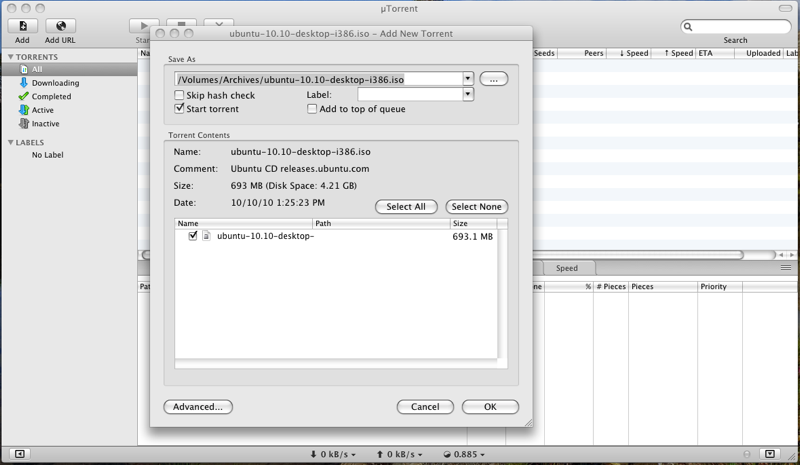The width and height of the screenshot is (800, 465).
Task: Select Downloading category in sidebar
Action: [x=55, y=83]
